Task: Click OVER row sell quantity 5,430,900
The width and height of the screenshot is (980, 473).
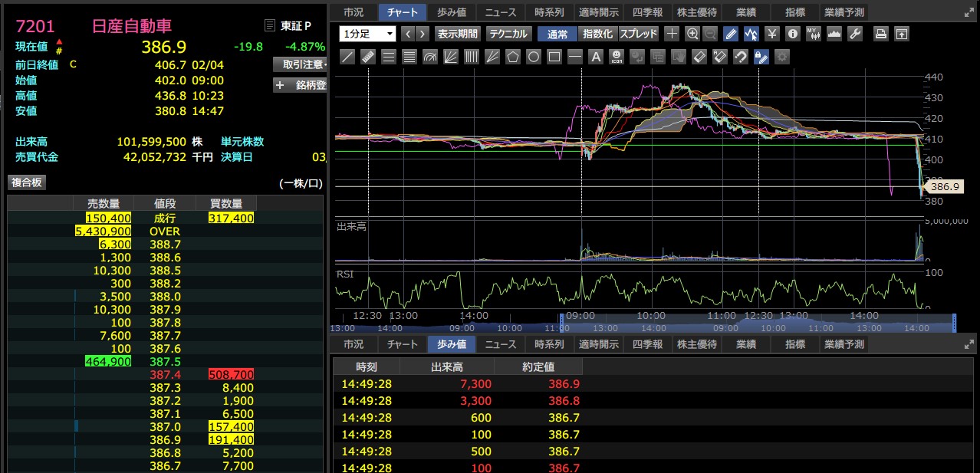Action: (x=103, y=231)
